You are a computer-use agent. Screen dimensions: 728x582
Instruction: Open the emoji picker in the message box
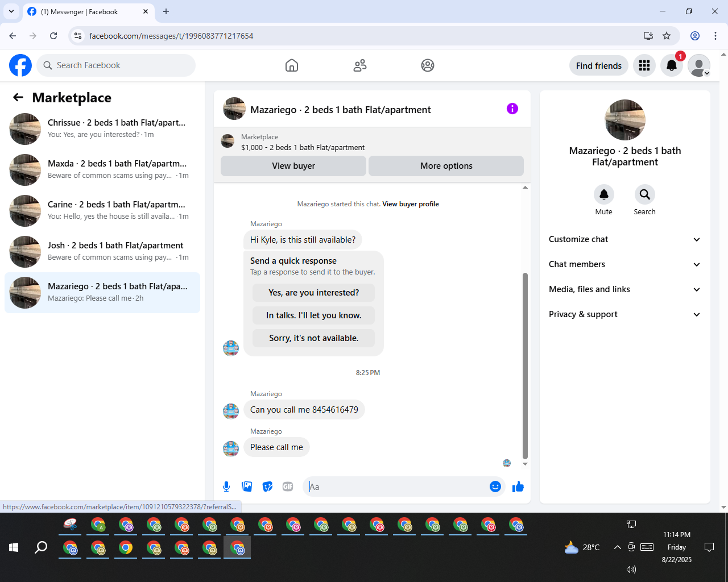click(495, 487)
